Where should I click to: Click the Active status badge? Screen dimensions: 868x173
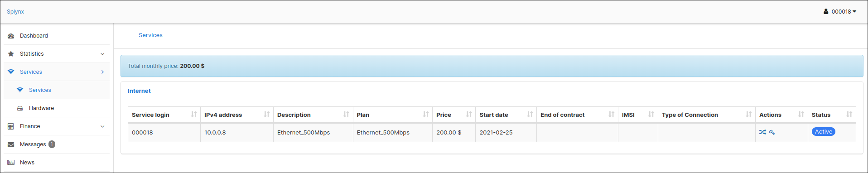824,132
